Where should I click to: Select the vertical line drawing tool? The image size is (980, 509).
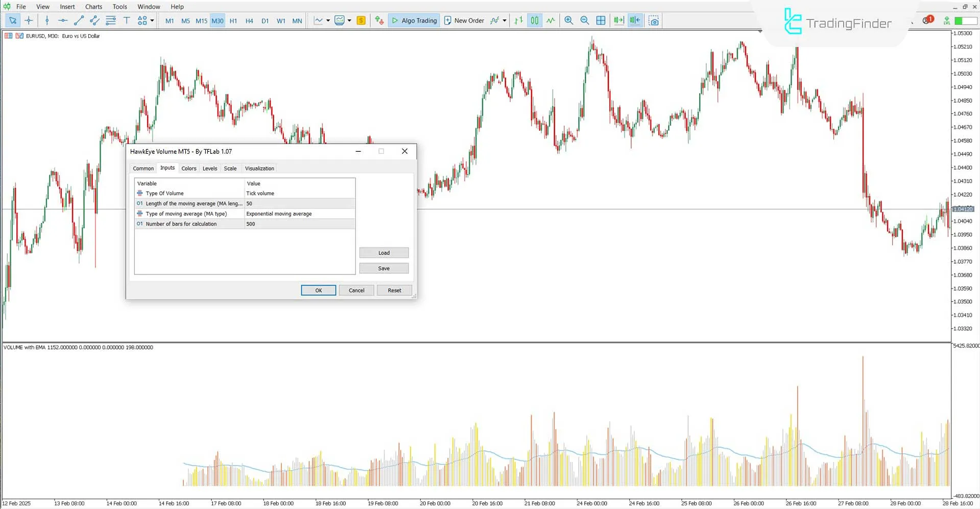47,20
